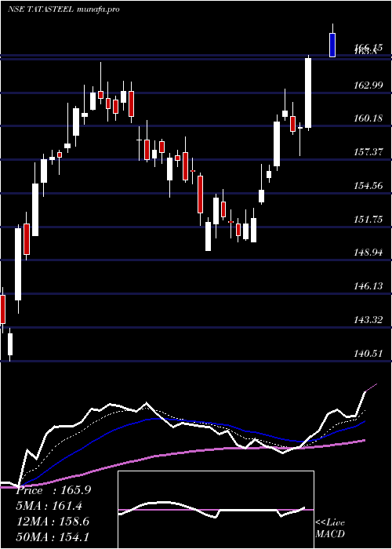
Task: Click the NSE TATASTEEL chart title
Action: pyautogui.click(x=64, y=9)
